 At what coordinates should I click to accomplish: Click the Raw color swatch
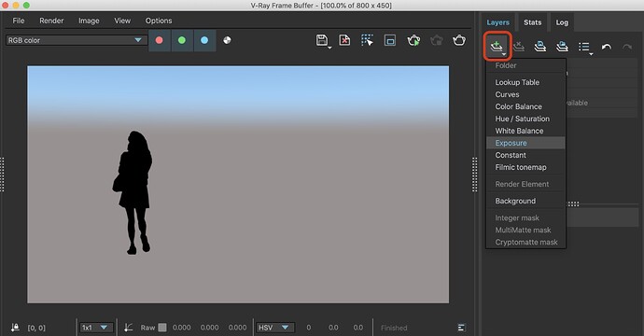pyautogui.click(x=162, y=328)
